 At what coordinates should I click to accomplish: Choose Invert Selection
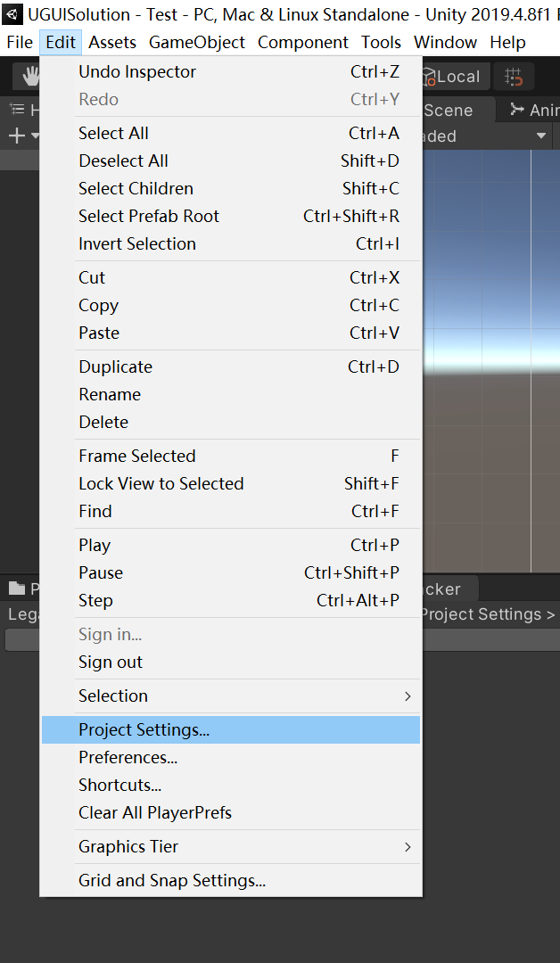coord(231,243)
